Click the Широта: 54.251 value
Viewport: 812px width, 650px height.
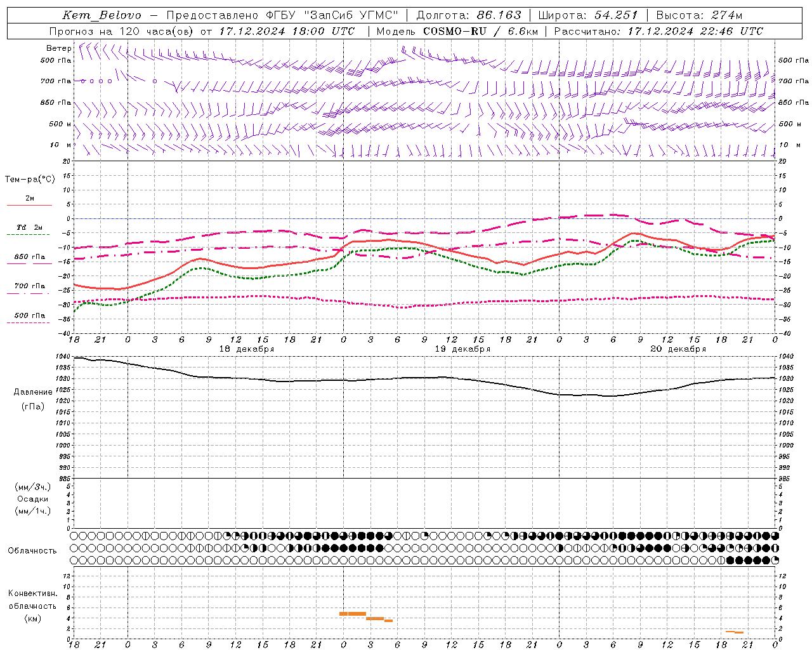pos(588,15)
